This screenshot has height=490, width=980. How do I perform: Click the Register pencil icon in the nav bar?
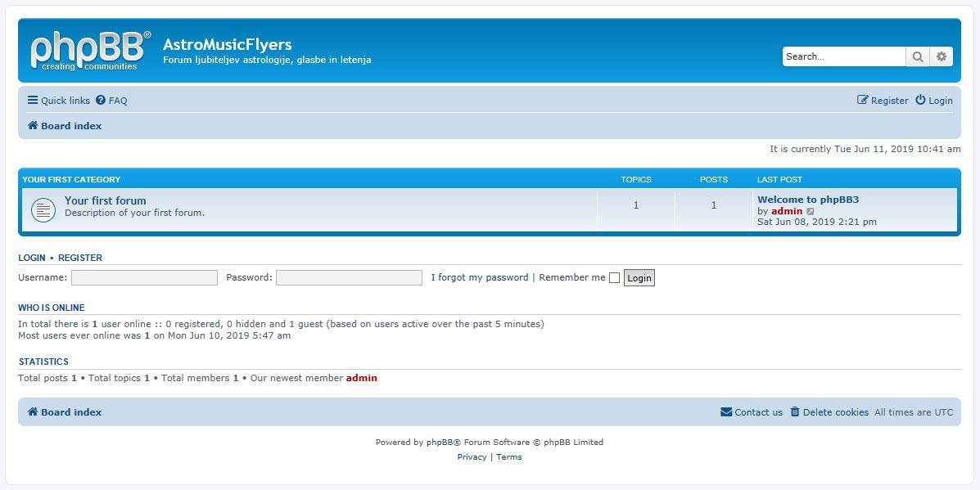coord(862,100)
